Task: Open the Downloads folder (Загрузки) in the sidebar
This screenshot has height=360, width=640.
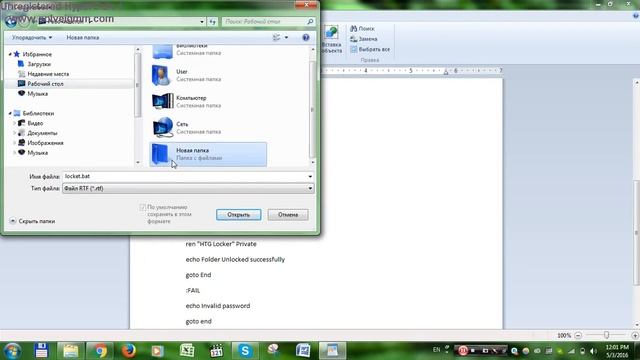Action: coord(39,64)
